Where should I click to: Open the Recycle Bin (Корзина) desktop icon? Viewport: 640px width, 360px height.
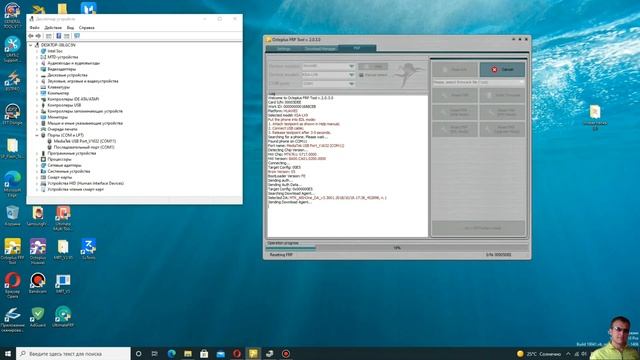[12, 216]
